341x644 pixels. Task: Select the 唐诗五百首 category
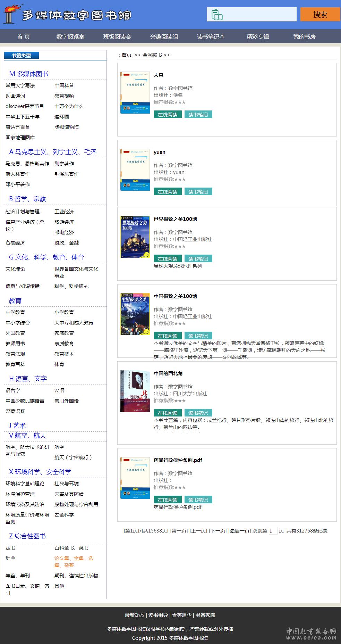18,127
